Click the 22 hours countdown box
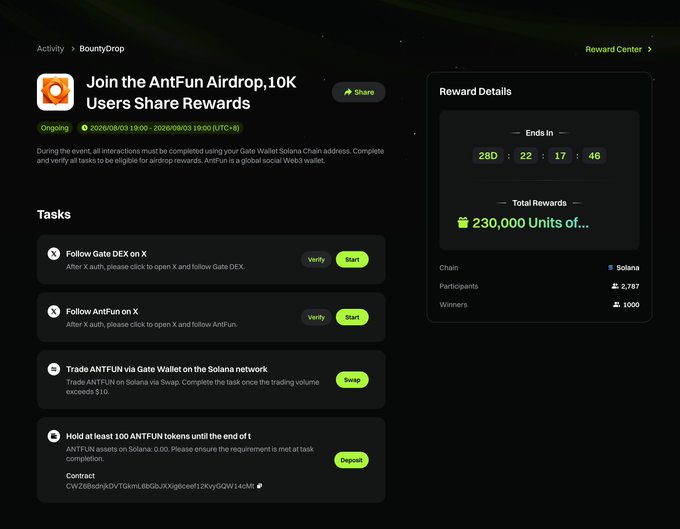The width and height of the screenshot is (680, 529). 526,156
